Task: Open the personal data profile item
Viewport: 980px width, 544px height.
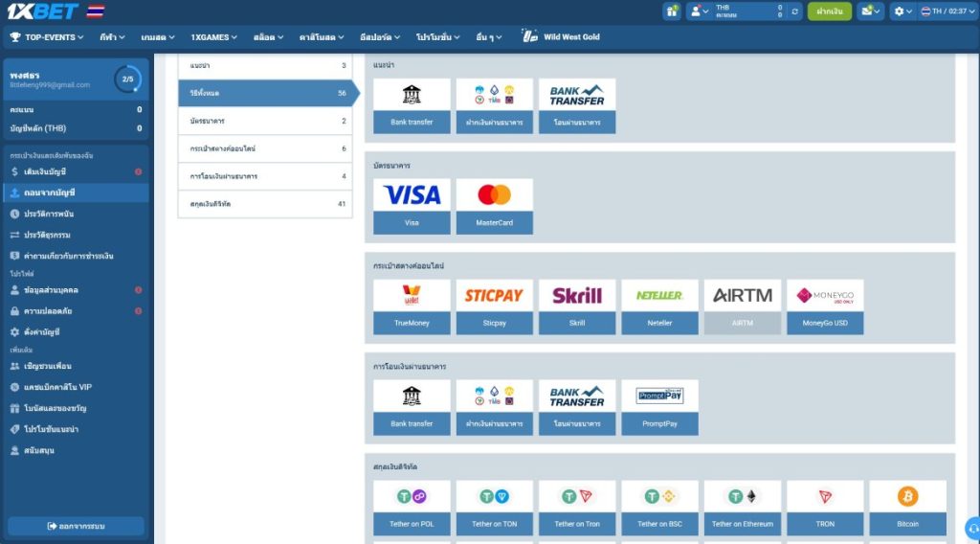Action: click(76, 290)
